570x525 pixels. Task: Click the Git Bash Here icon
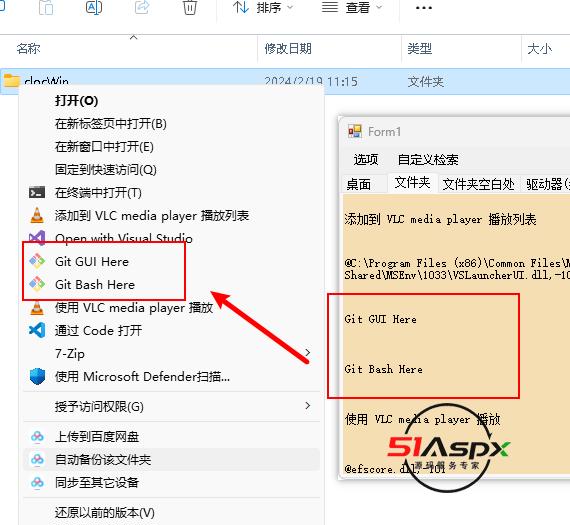tap(37, 284)
